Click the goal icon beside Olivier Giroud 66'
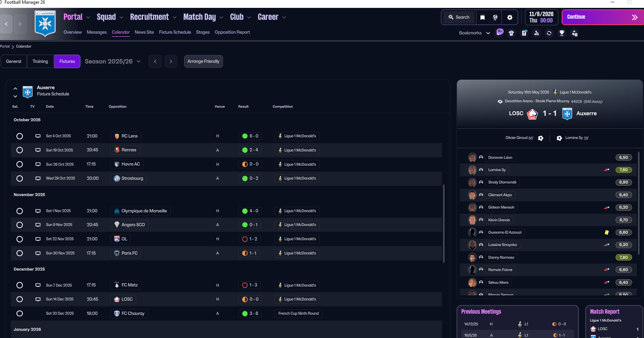The height and width of the screenshot is (338, 644). 541,138
